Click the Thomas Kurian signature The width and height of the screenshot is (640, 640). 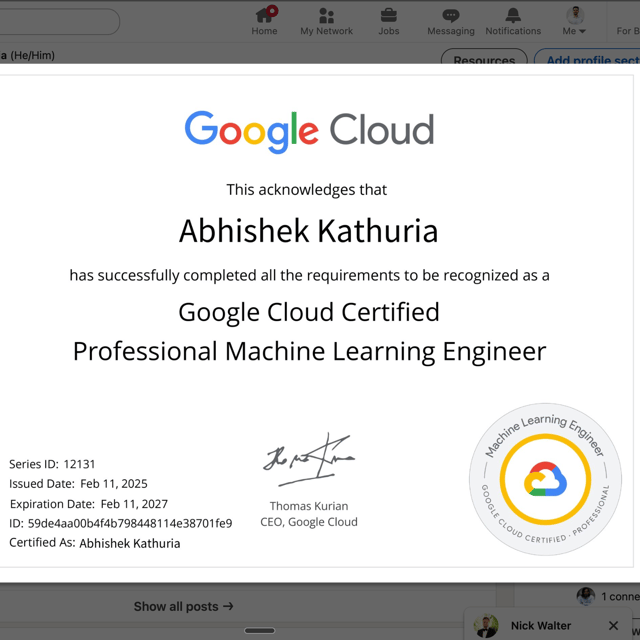click(x=309, y=460)
